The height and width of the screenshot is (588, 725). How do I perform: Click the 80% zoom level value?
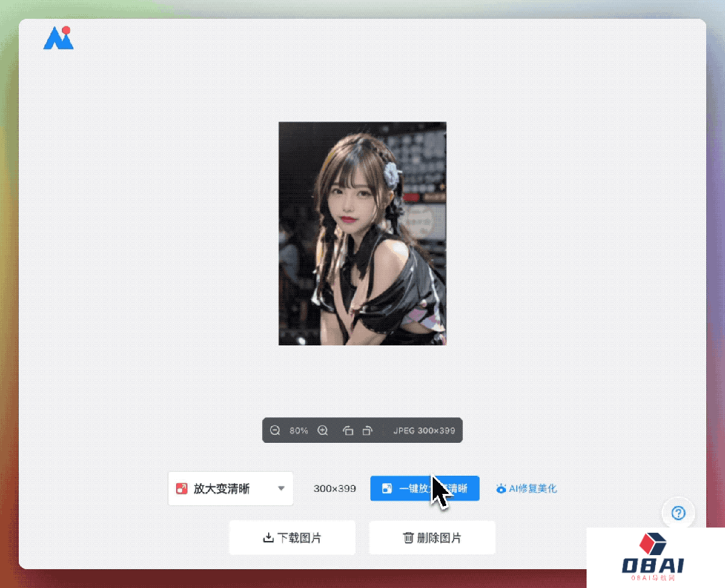[298, 431]
